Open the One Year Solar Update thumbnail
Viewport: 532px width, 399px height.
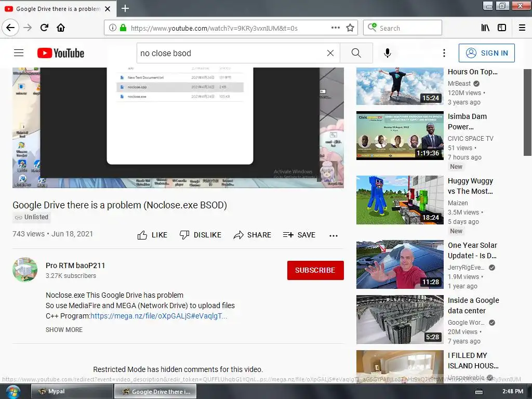coord(400,264)
